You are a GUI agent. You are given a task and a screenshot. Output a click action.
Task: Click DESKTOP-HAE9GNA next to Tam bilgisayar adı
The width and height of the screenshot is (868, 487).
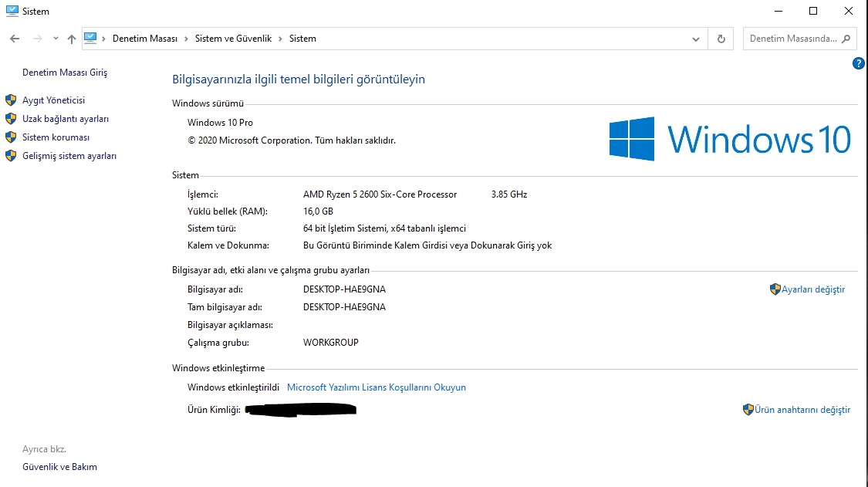pyautogui.click(x=344, y=307)
